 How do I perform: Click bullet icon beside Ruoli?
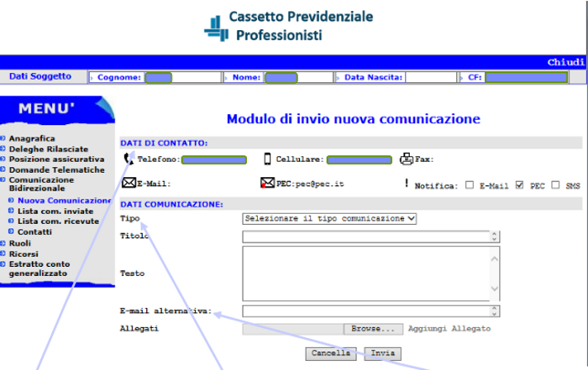(x=3, y=243)
